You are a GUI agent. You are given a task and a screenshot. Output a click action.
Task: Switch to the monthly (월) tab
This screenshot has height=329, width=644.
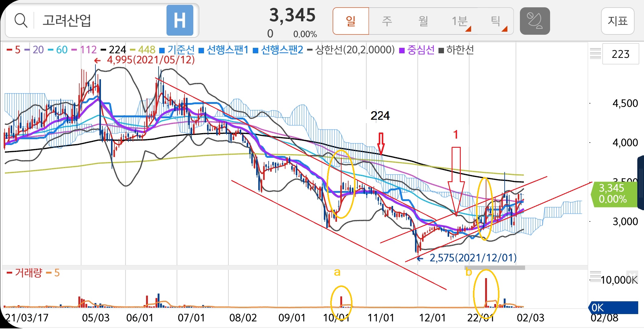pyautogui.click(x=423, y=21)
